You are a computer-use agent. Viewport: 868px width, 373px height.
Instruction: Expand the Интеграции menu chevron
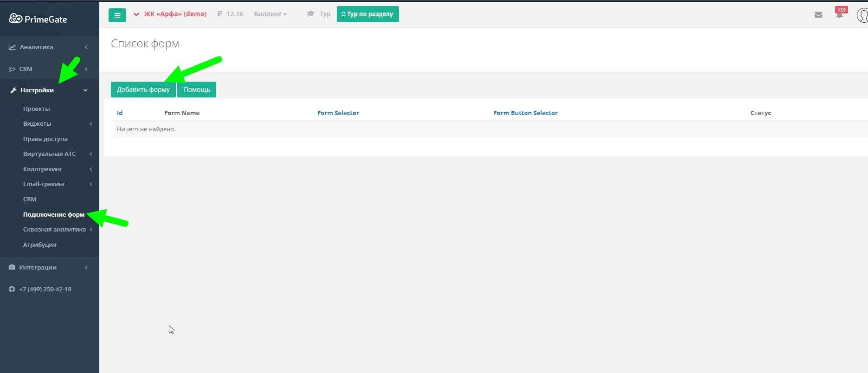pos(86,268)
